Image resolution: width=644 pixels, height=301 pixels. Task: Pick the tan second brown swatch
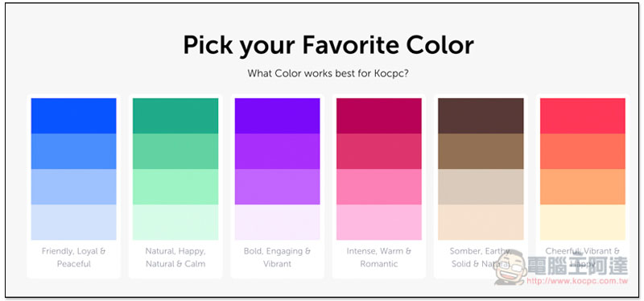pyautogui.click(x=481, y=151)
